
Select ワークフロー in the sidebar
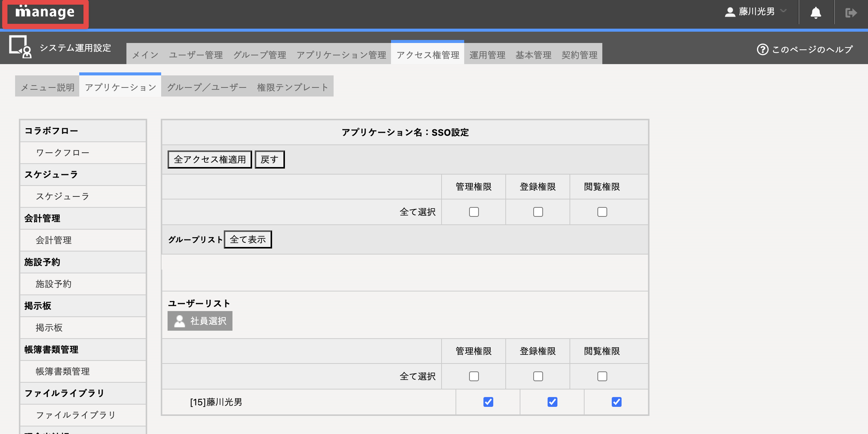tap(83, 153)
